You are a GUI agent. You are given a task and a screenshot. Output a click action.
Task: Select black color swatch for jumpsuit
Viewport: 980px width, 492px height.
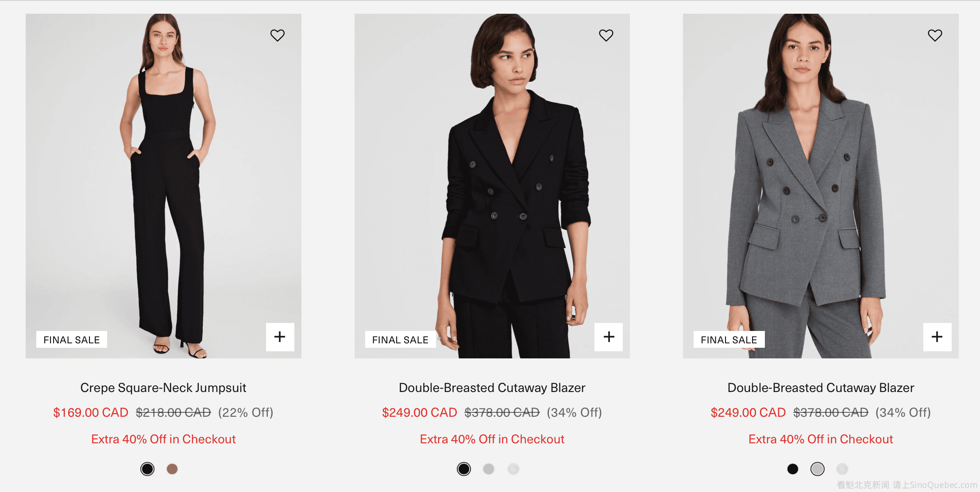point(147,469)
